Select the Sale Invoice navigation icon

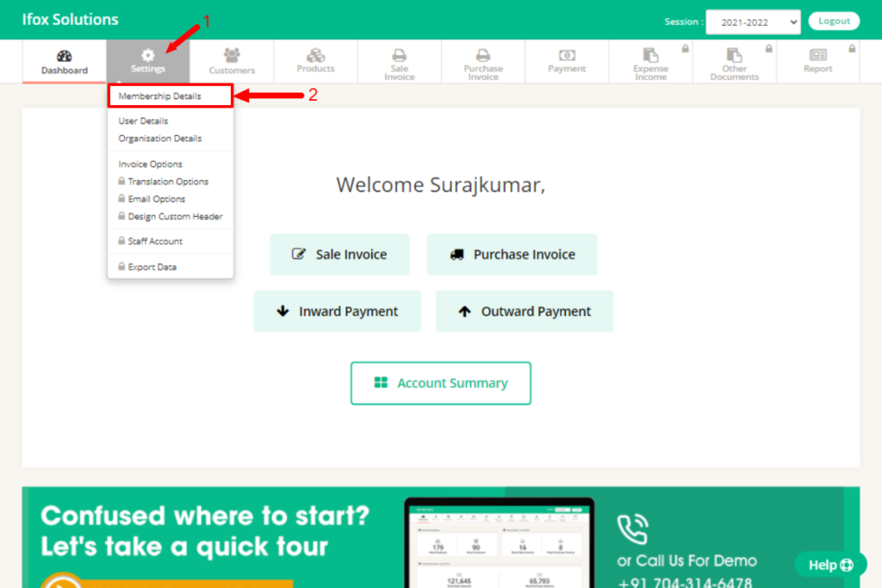(399, 61)
